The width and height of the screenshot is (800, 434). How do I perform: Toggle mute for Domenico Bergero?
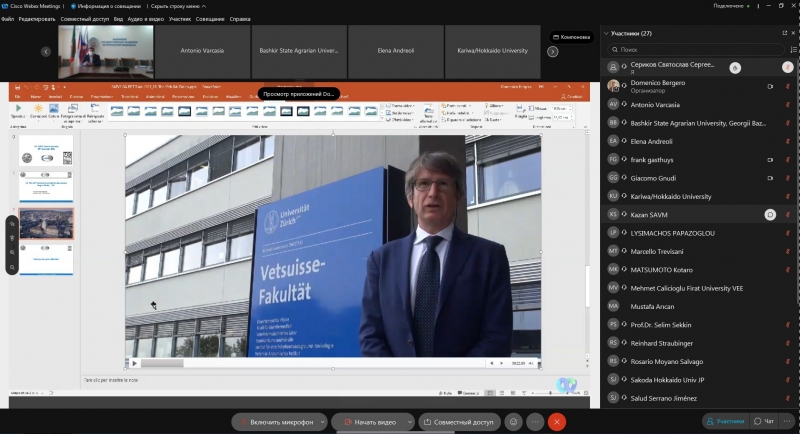(788, 87)
